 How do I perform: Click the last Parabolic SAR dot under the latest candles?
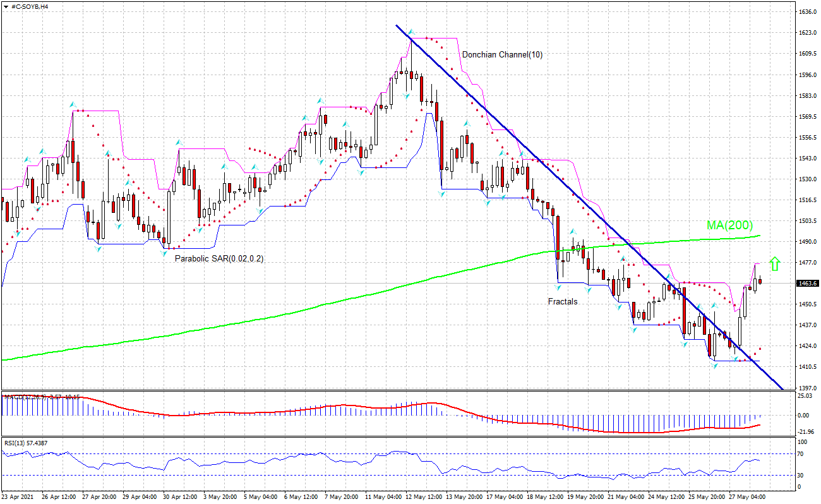760,348
